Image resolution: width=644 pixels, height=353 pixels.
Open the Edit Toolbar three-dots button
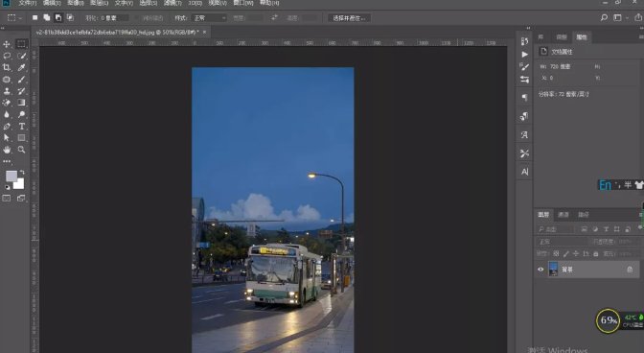click(7, 161)
